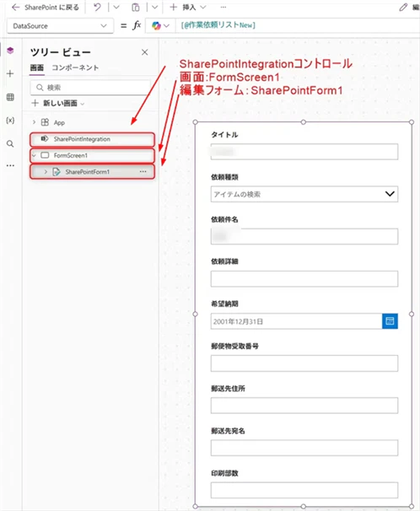Expand the App tree node

point(34,122)
